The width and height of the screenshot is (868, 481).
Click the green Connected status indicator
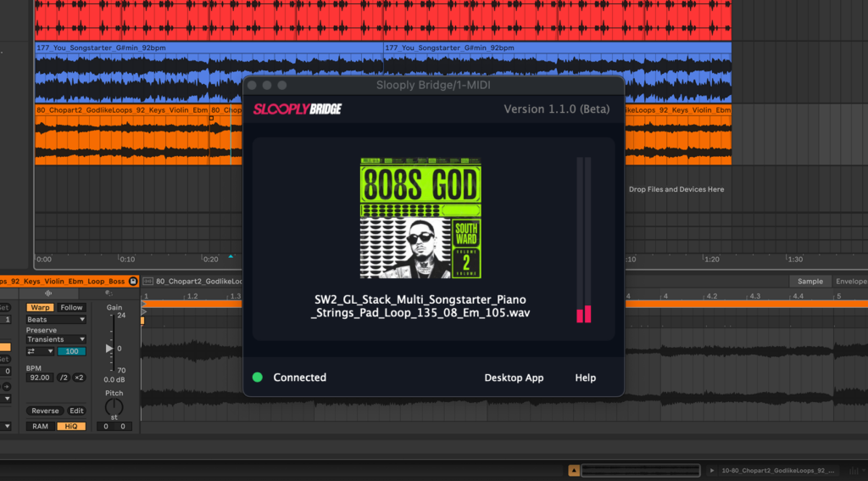tap(257, 378)
